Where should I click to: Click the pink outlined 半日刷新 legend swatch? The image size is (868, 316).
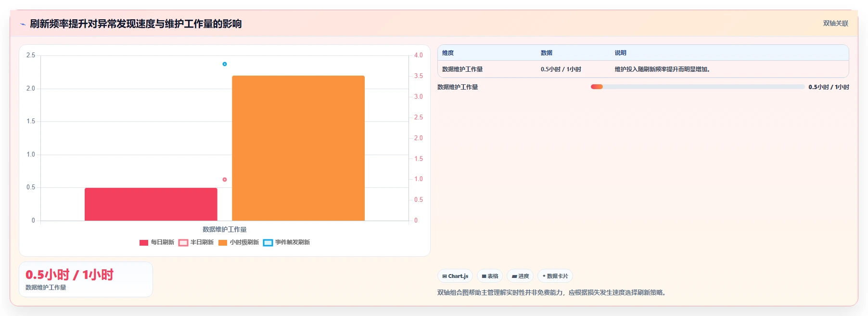(183, 243)
